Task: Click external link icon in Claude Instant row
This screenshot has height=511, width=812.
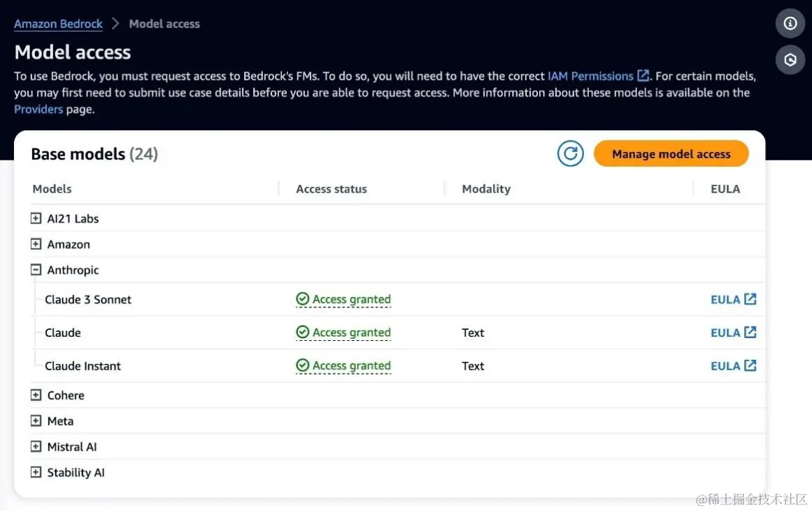Action: tap(750, 365)
